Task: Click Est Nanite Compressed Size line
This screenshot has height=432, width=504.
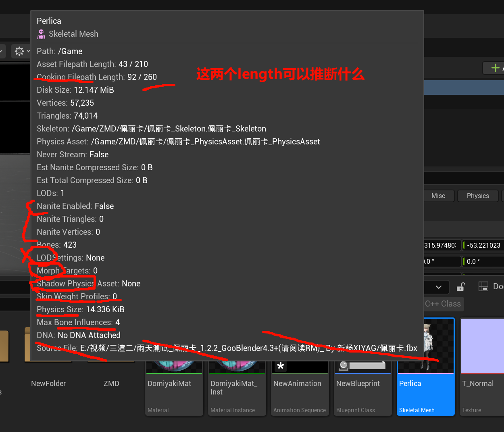Action: [95, 167]
